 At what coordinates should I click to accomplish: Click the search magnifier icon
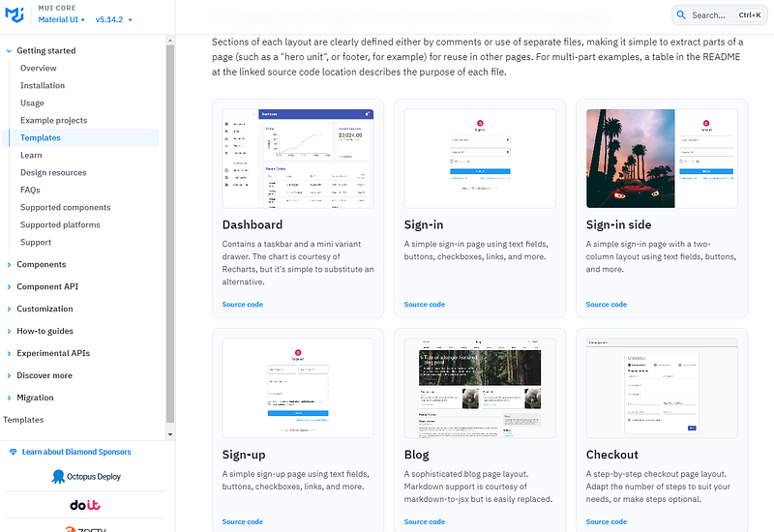(x=681, y=15)
